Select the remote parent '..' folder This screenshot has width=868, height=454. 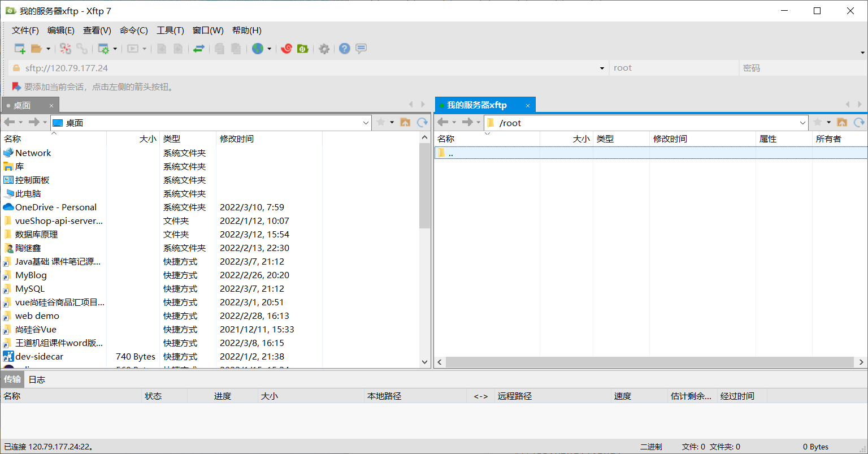point(650,153)
